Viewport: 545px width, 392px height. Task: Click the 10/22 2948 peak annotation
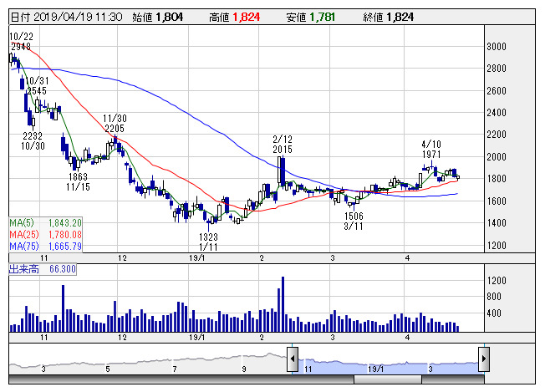pyautogui.click(x=21, y=41)
